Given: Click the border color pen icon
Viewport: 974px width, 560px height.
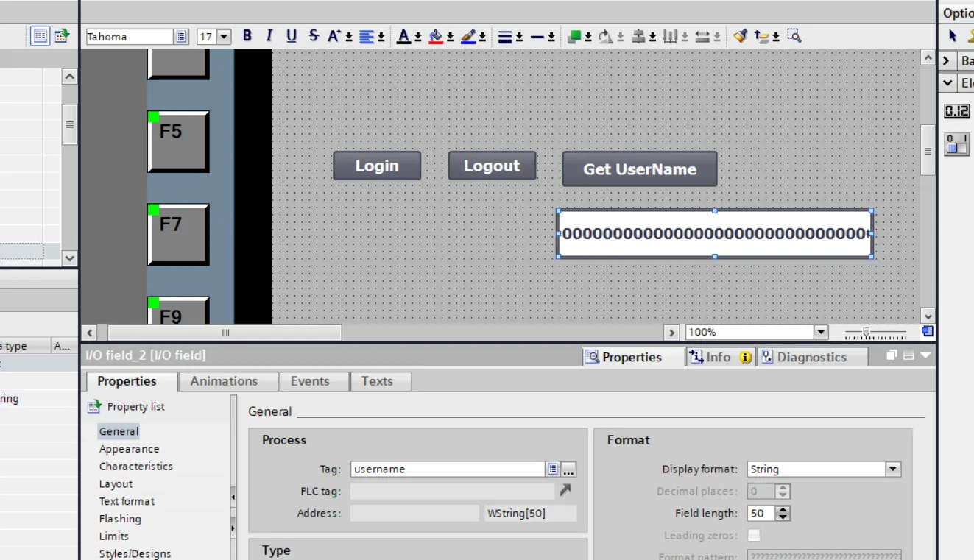Looking at the screenshot, I should pyautogui.click(x=468, y=36).
